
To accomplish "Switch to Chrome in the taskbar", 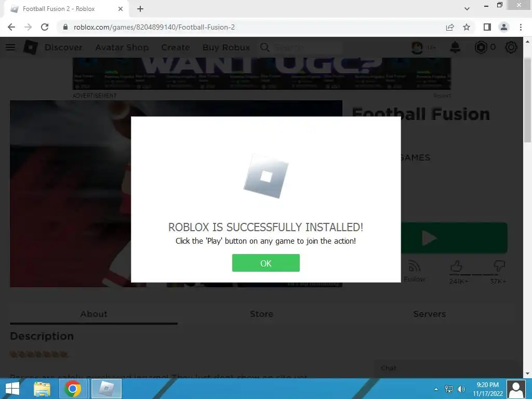I will (x=73, y=389).
